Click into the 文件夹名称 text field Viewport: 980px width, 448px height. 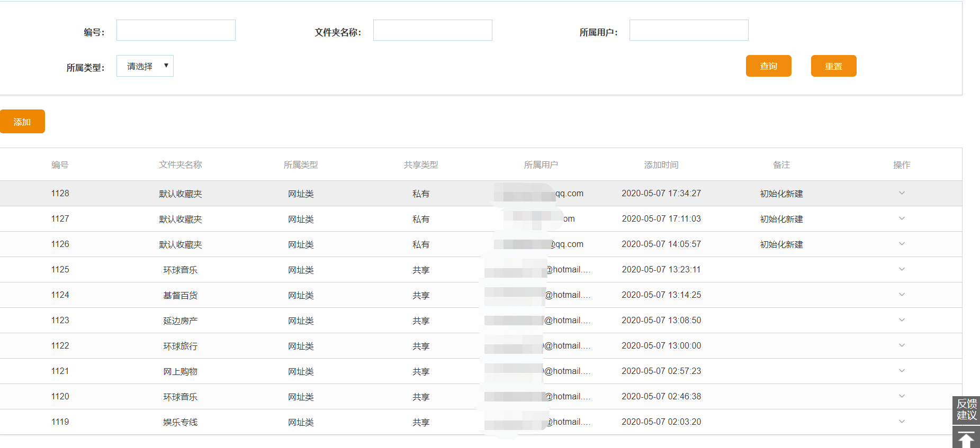click(x=433, y=31)
